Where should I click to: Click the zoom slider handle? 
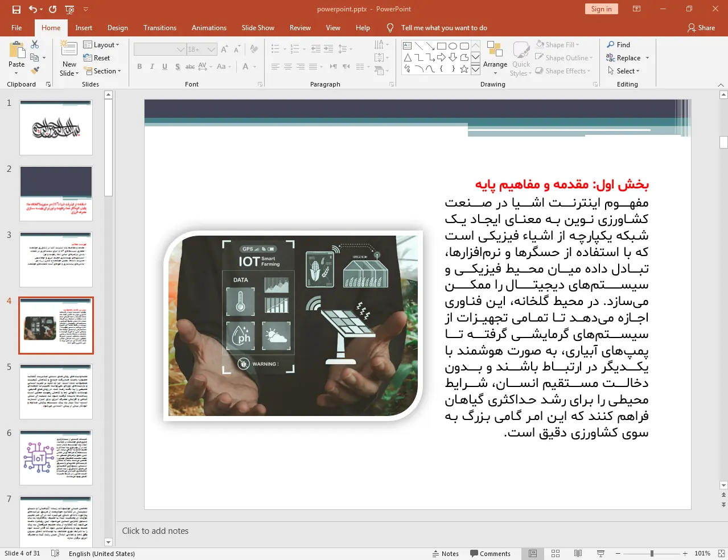click(x=652, y=553)
